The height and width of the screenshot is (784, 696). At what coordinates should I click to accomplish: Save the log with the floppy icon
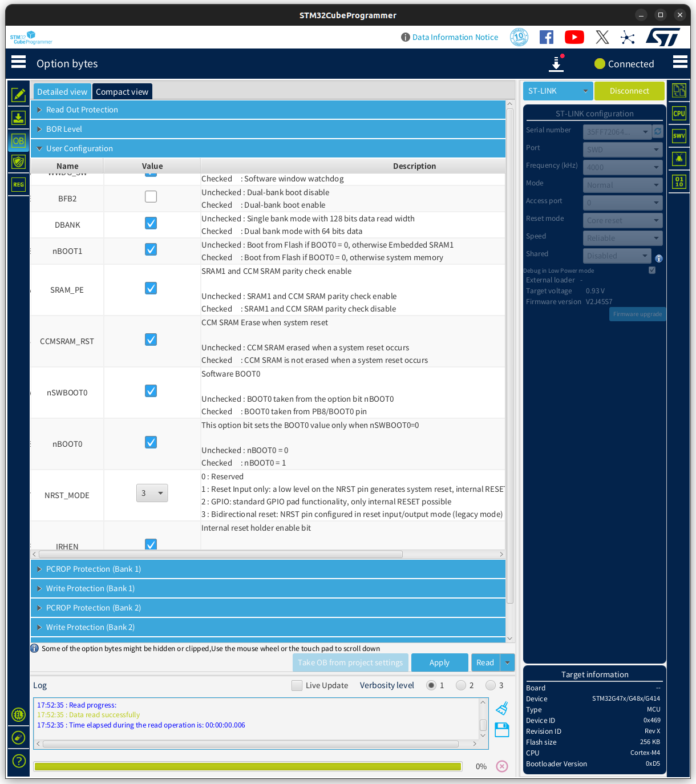point(502,730)
